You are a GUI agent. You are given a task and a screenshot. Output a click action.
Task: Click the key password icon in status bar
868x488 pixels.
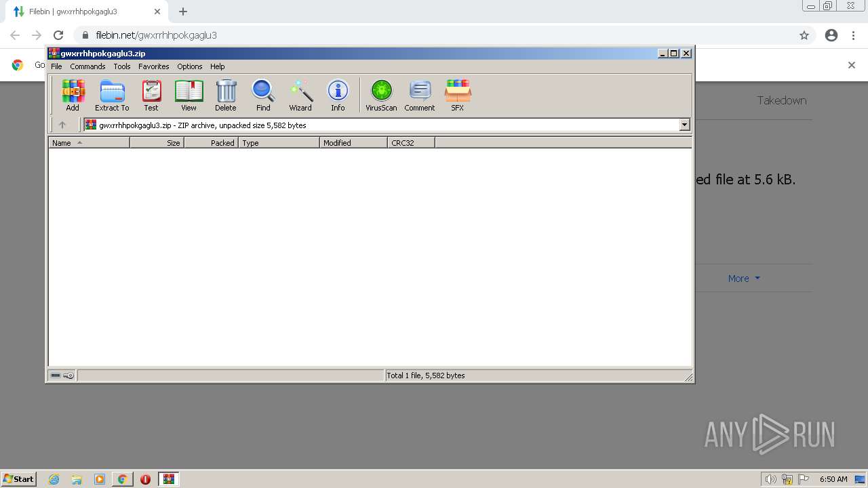pos(68,375)
